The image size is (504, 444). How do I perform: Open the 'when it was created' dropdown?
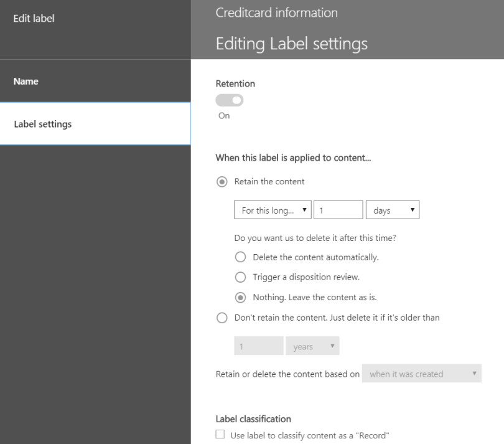click(x=421, y=373)
